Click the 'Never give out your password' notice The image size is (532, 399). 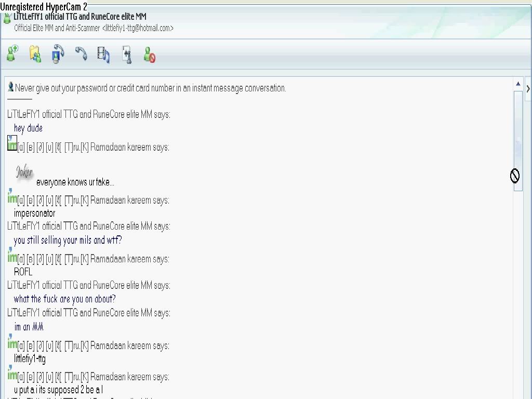[151, 88]
